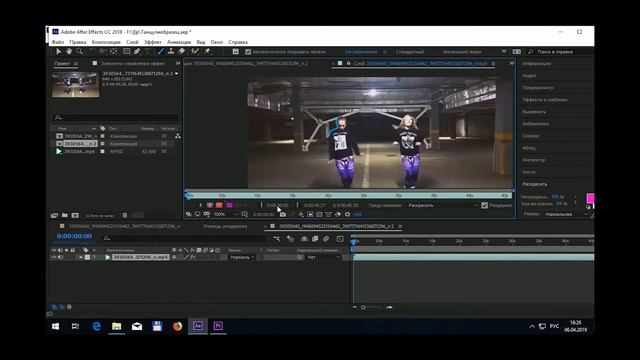Viewport: 640px width, 360px height.
Task: Open the Эффекты и шаблоны panel
Action: tap(545, 100)
